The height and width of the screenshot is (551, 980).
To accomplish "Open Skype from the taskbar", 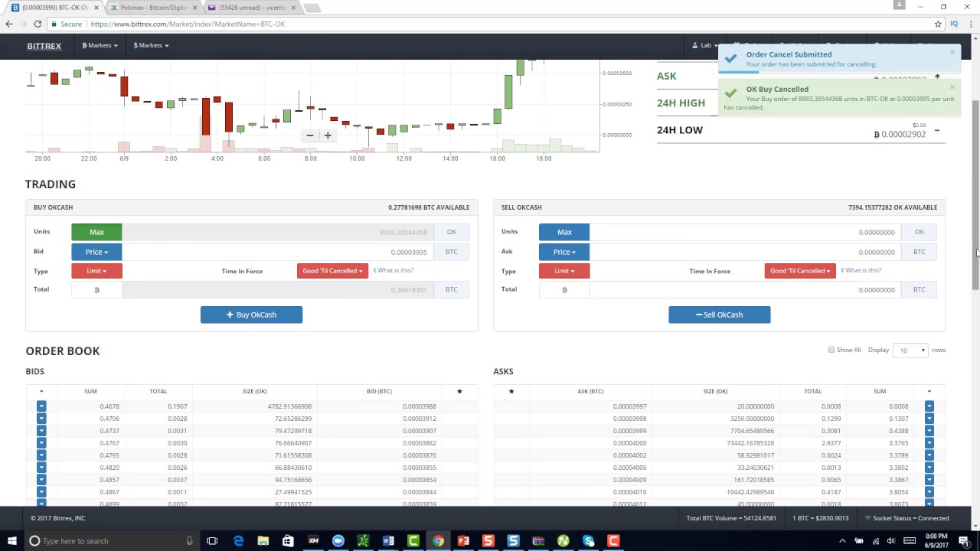I will coord(588,541).
